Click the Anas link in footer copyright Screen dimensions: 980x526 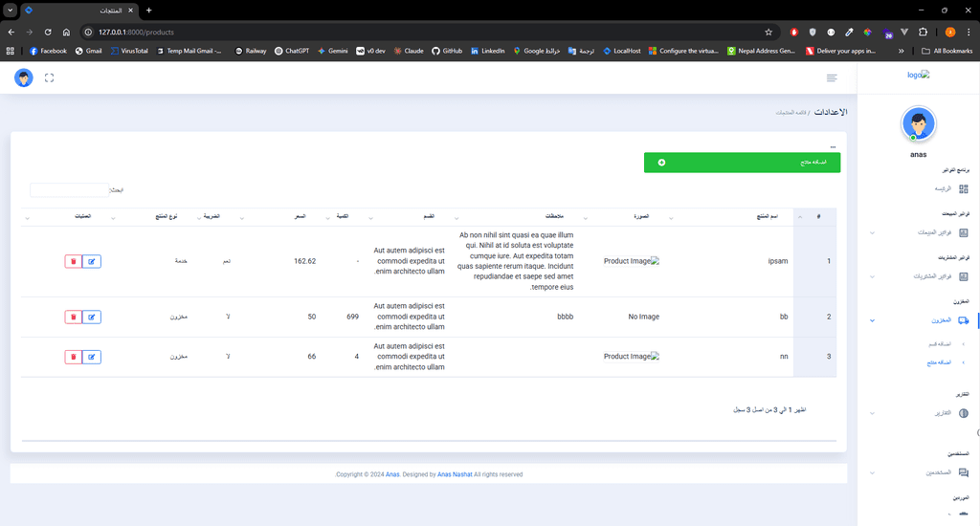(392, 474)
